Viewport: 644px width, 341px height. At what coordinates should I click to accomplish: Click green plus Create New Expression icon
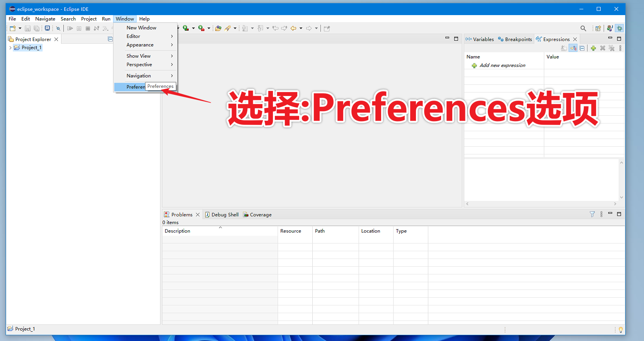(x=593, y=48)
